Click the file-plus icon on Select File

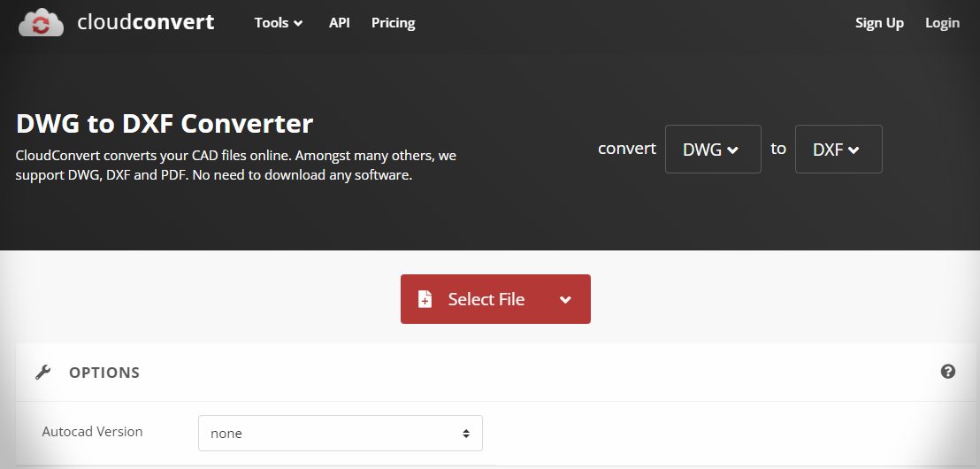coord(425,299)
